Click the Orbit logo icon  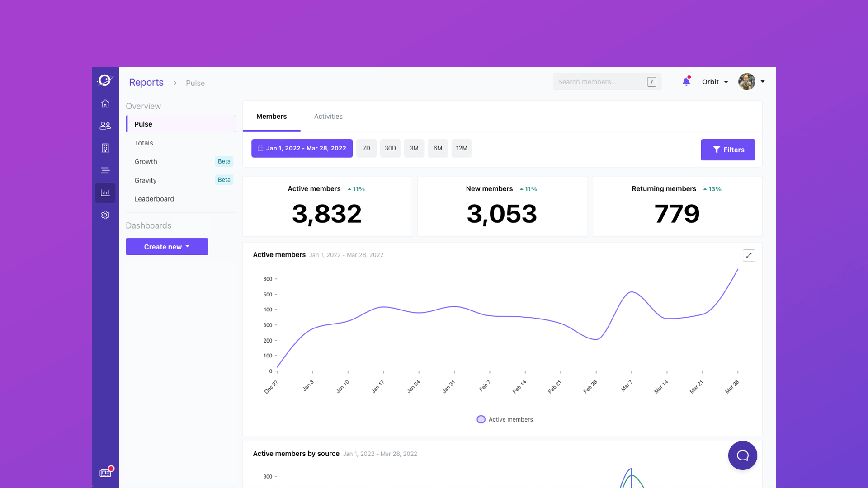click(105, 80)
